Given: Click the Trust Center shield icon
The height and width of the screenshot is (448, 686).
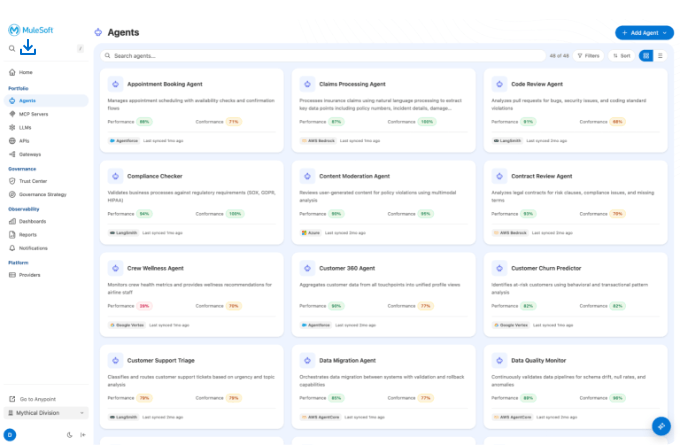Looking at the screenshot, I should pyautogui.click(x=12, y=181).
